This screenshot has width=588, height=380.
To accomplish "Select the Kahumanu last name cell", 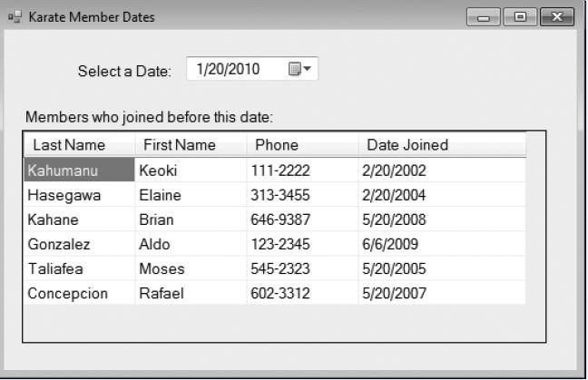I will coord(79,170).
